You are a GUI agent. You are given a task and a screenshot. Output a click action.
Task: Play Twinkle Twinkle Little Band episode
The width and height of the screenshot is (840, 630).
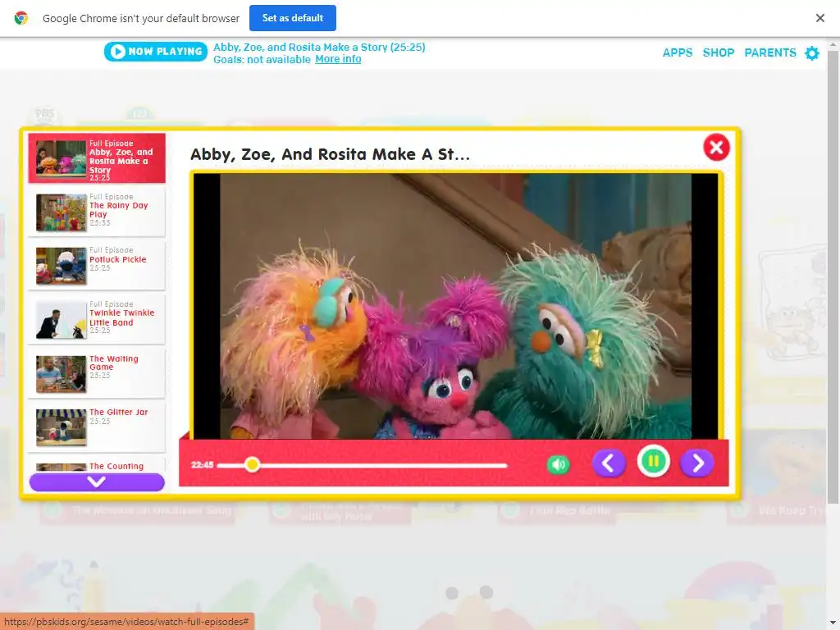97,319
